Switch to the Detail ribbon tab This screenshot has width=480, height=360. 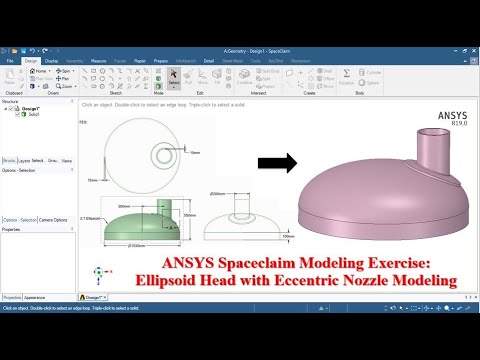pos(209,61)
